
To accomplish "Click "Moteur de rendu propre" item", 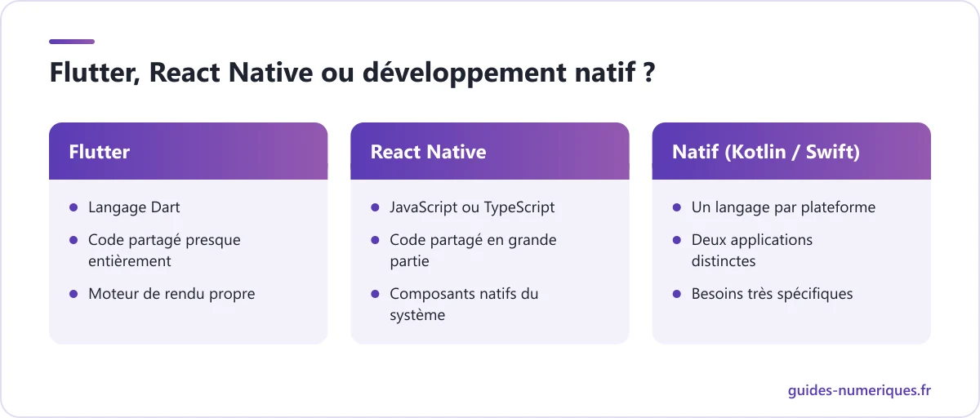I will click(x=171, y=294).
